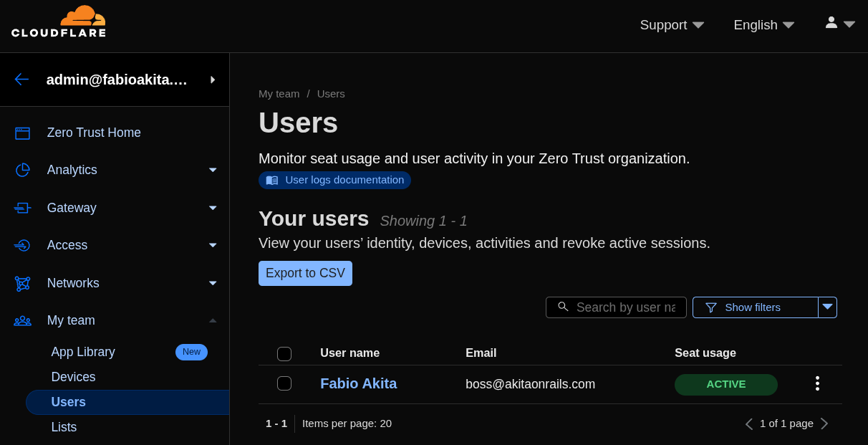The image size is (868, 445).
Task: Click the back arrow beside the account name
Action: 21,80
